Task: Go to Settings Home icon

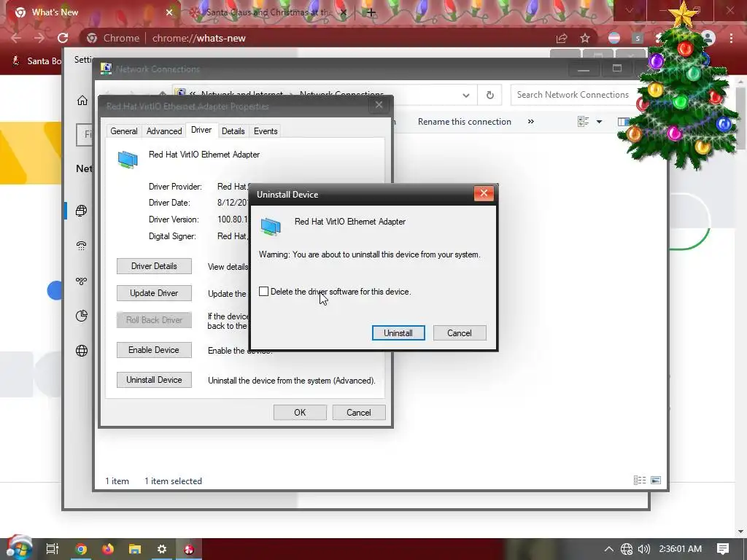Action: 82,101
